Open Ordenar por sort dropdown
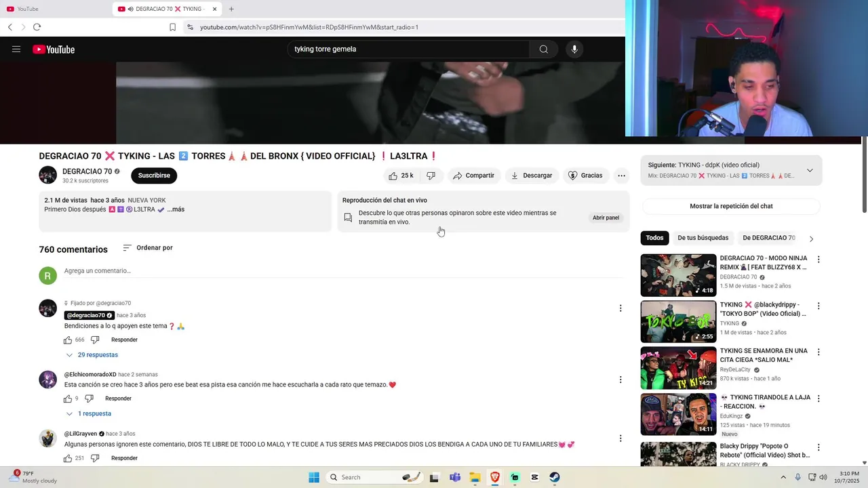The image size is (868, 488). (148, 248)
